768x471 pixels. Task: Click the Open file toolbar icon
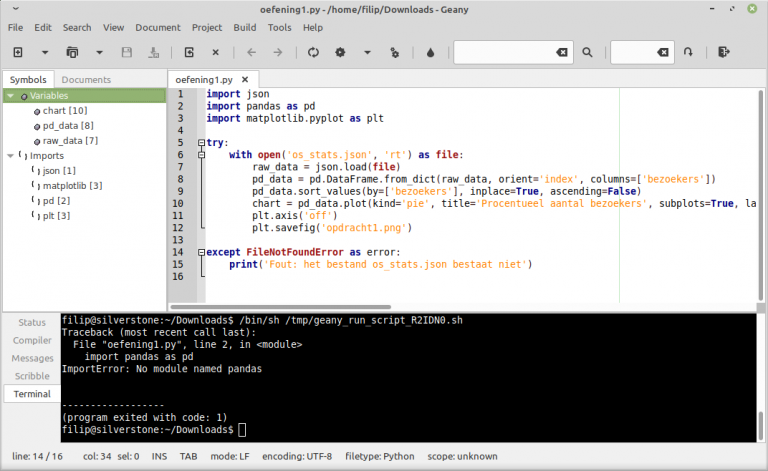pos(72,52)
